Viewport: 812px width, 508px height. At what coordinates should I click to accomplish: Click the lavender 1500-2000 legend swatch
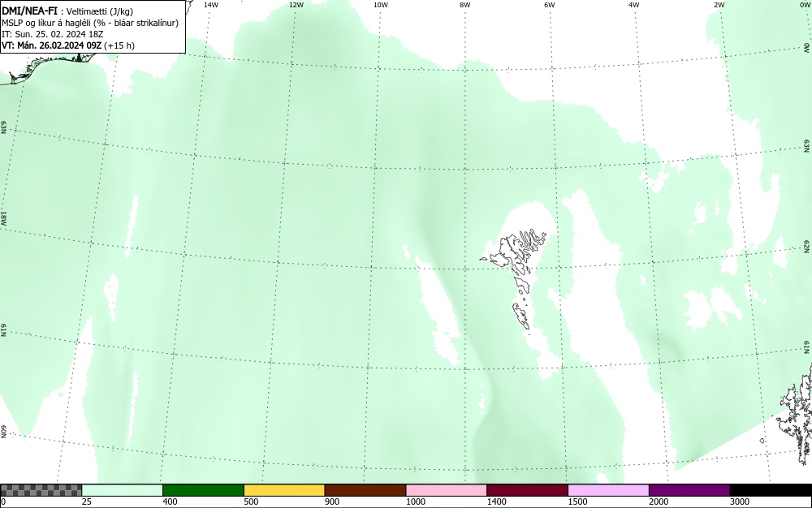click(608, 490)
